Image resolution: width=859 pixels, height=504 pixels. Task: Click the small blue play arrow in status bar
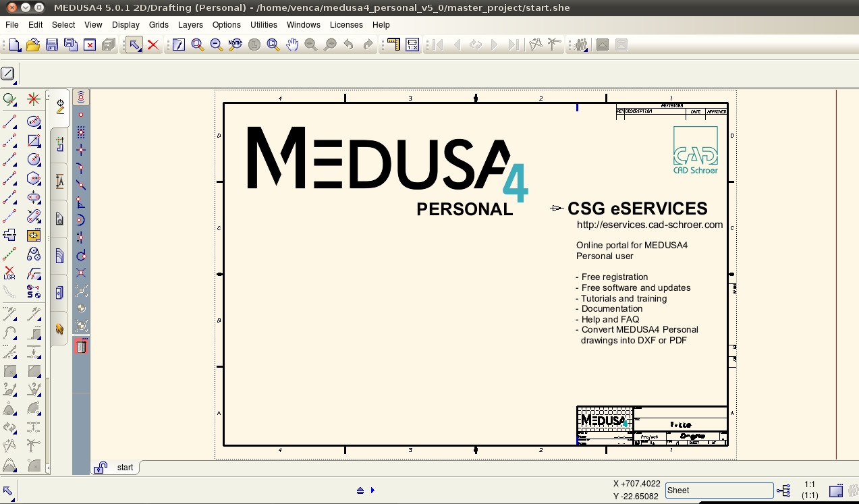pyautogui.click(x=372, y=491)
